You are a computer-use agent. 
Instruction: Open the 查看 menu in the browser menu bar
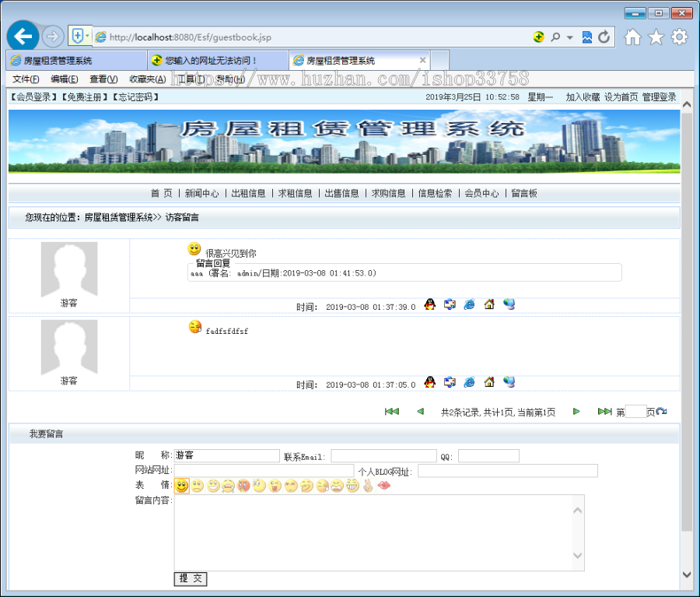(105, 79)
